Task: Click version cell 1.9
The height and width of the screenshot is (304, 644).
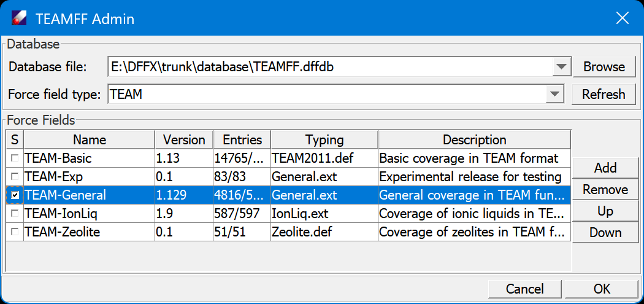Action: pos(184,214)
